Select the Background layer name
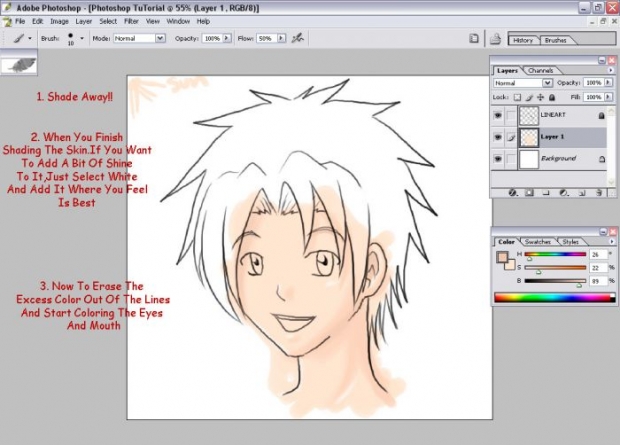The width and height of the screenshot is (620, 445). pyautogui.click(x=558, y=159)
